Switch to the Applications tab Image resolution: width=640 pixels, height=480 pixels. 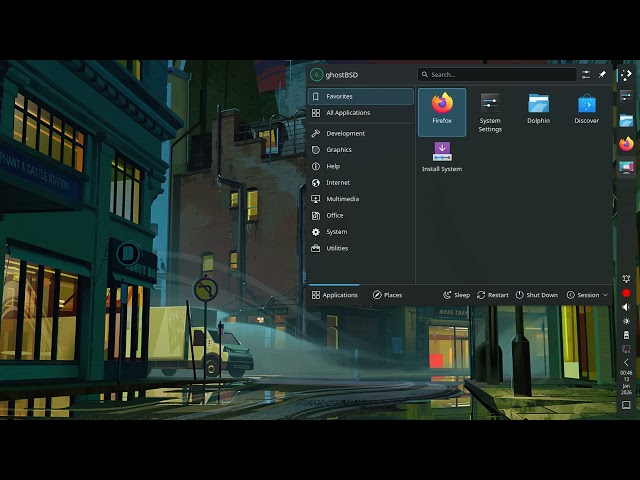pyautogui.click(x=334, y=295)
